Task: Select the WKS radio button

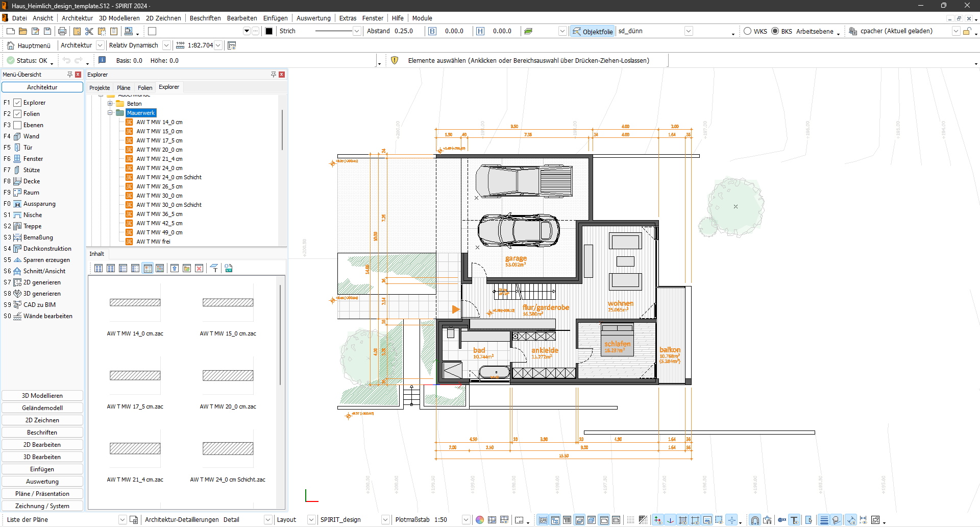Action: click(748, 31)
